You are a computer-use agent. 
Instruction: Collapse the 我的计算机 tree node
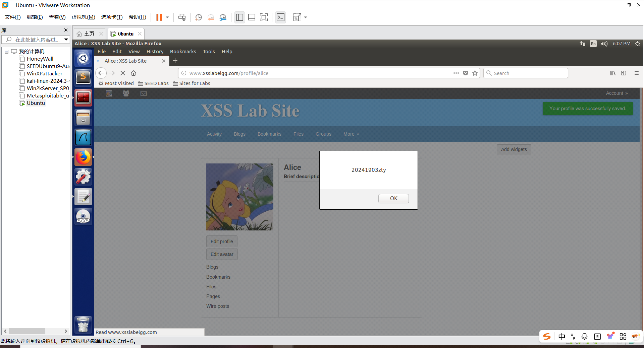[x=6, y=52]
